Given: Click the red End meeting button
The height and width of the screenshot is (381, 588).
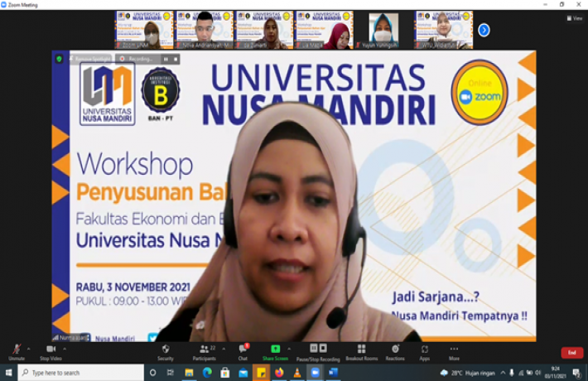Looking at the screenshot, I should [x=572, y=353].
